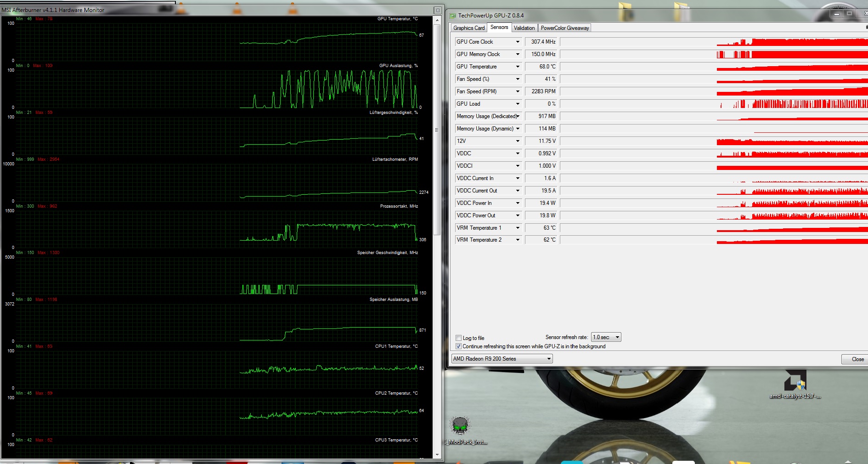The image size is (868, 464).
Task: Click the Afterburner monitor vertical scrollbar thumb
Action: coord(437,130)
